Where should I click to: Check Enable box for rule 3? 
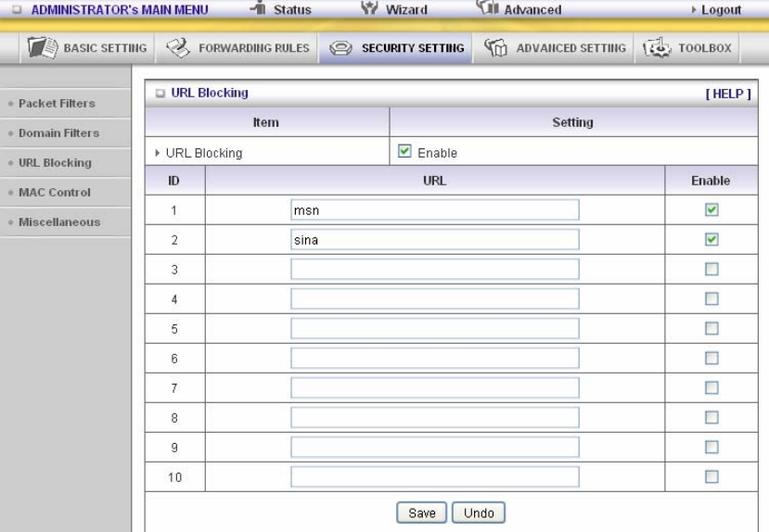tap(711, 269)
